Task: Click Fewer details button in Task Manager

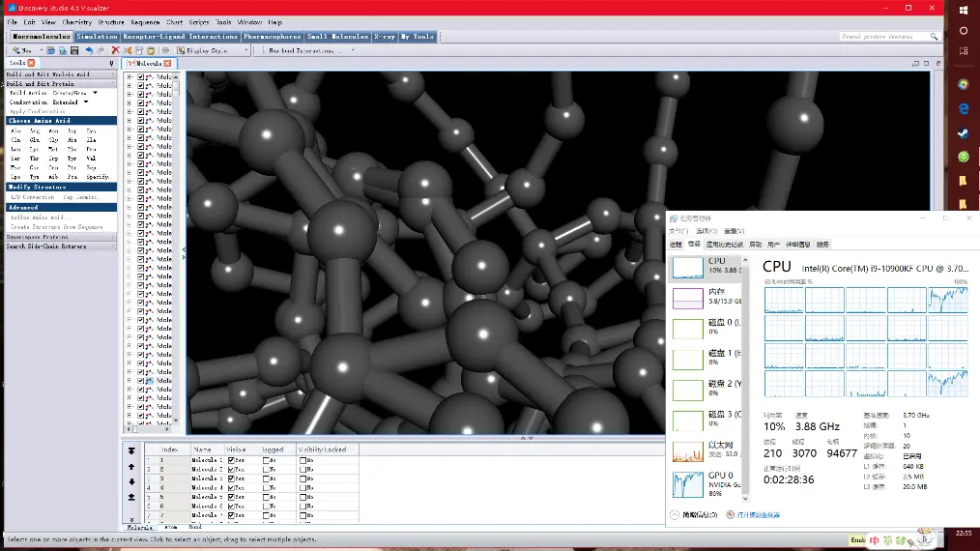Action: (694, 515)
